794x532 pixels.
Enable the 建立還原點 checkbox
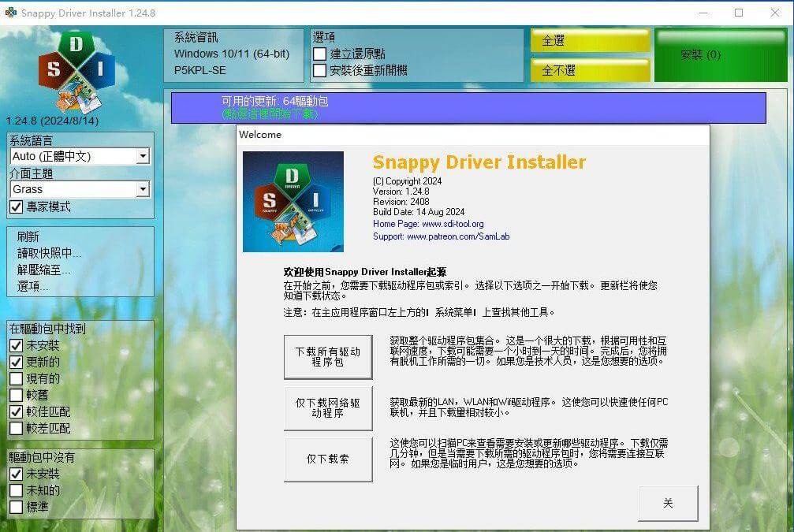click(319, 54)
